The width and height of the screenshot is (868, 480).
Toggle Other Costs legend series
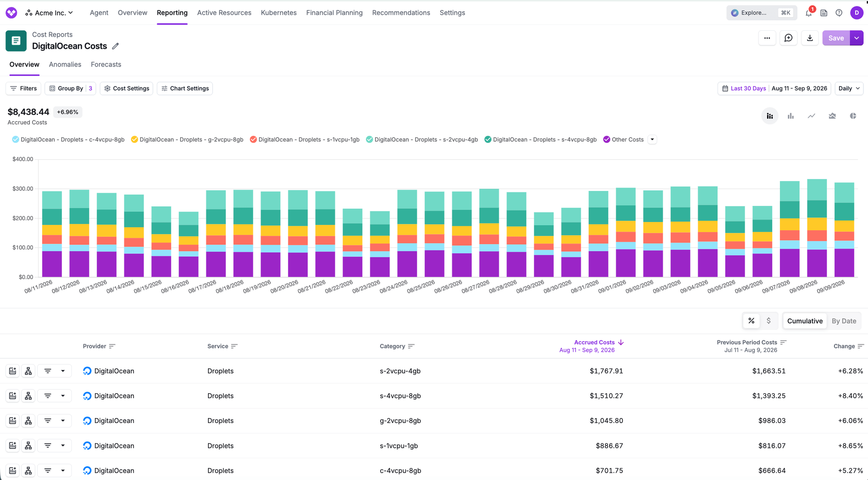pyautogui.click(x=623, y=139)
